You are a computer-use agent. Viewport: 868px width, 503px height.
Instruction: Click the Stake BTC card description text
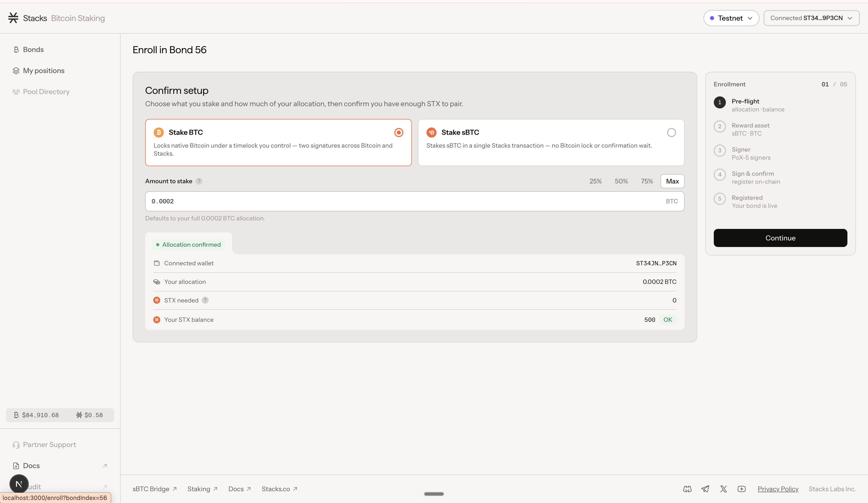point(273,149)
